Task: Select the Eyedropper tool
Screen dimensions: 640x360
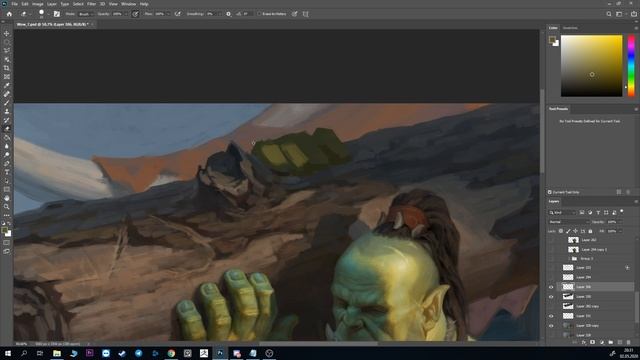Action: pos(7,85)
